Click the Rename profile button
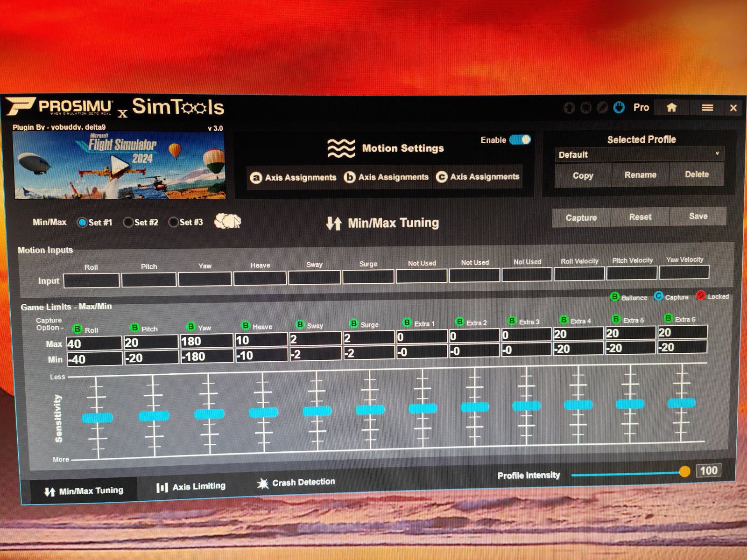Screen dimensions: 747x560 pos(641,175)
